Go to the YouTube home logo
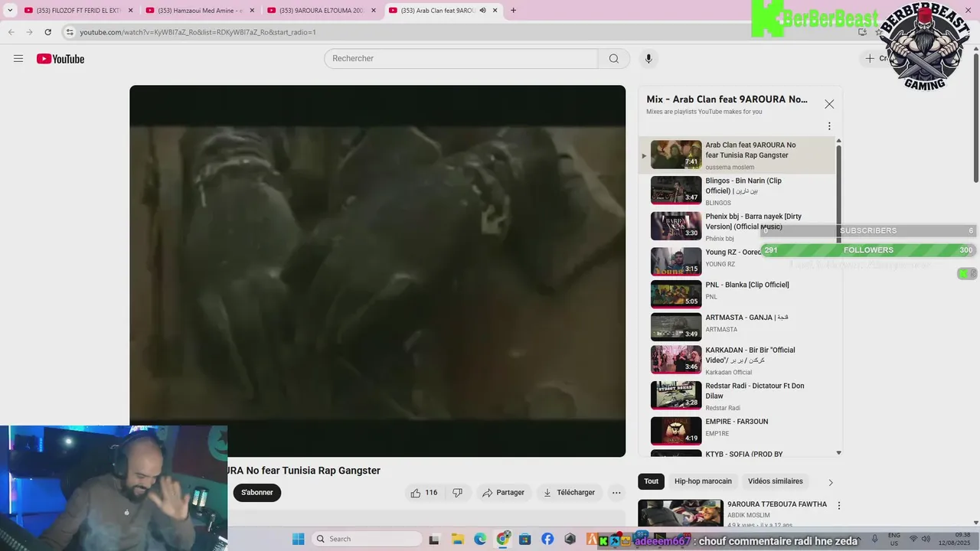This screenshot has width=980, height=551. point(60,59)
